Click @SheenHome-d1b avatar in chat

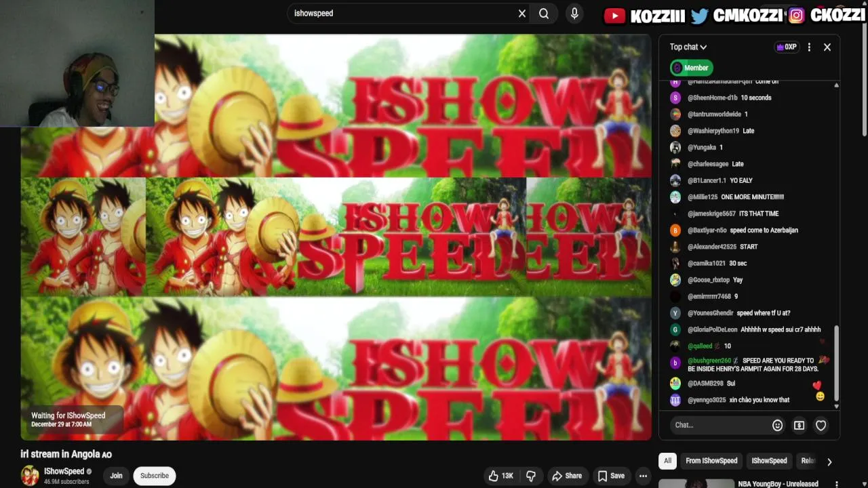pyautogui.click(x=675, y=98)
